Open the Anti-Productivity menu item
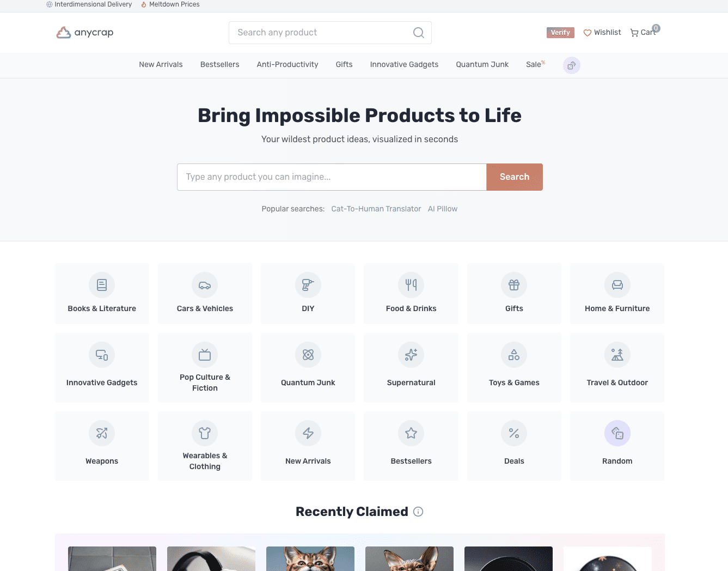The image size is (728, 571). [287, 64]
